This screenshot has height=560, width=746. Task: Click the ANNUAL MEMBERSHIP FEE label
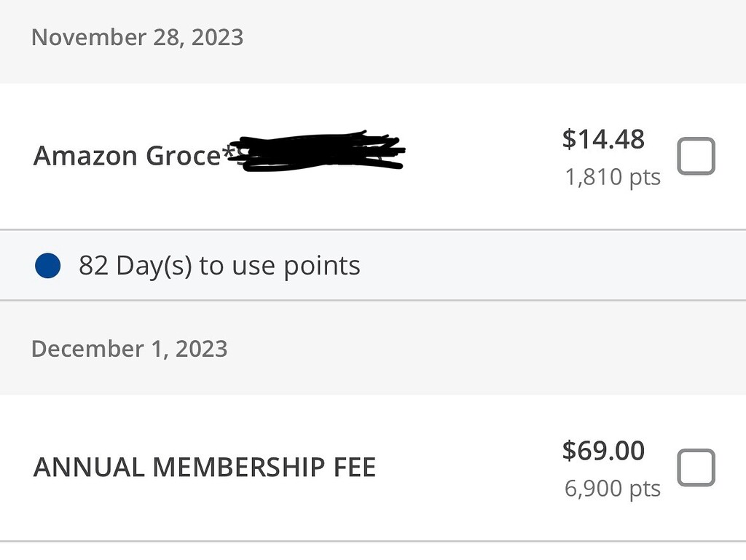pyautogui.click(x=204, y=467)
